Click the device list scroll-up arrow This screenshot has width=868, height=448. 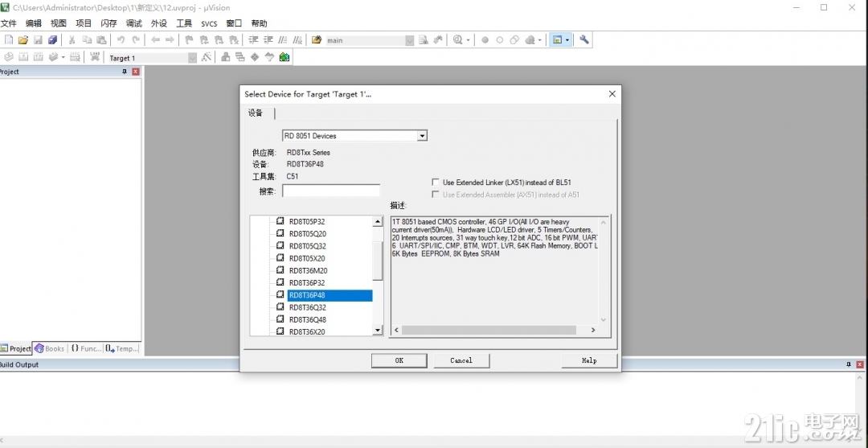click(x=378, y=221)
